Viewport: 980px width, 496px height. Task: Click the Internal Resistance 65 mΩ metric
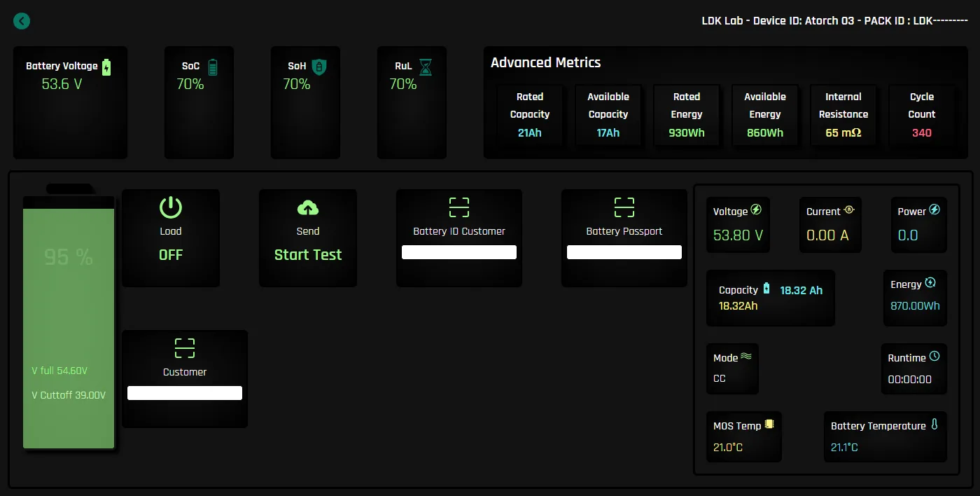tap(843, 115)
